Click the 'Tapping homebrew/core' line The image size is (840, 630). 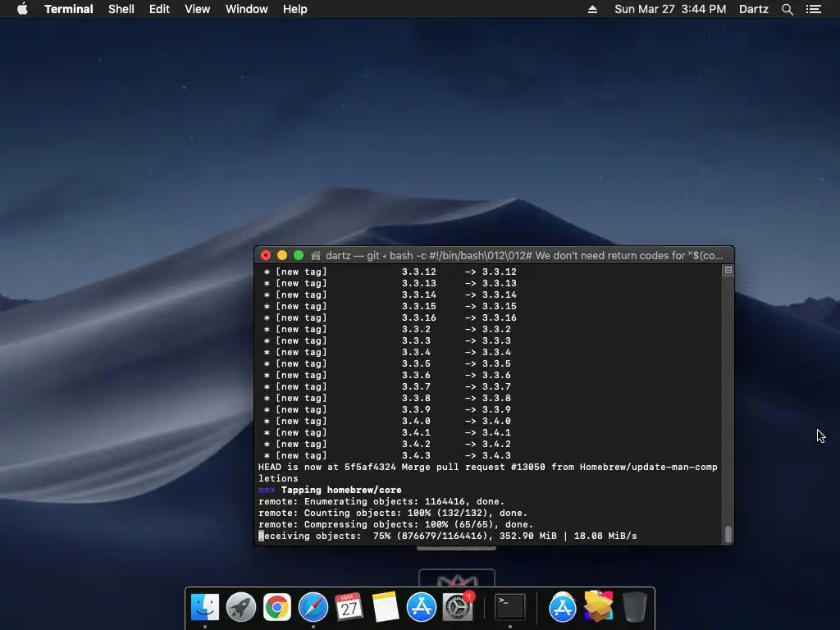pos(341,490)
